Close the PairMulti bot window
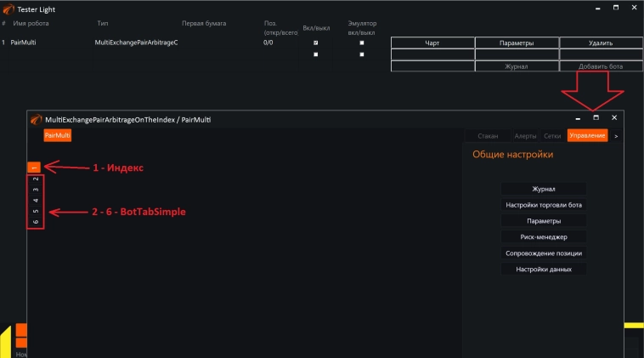The width and height of the screenshot is (644, 358). pos(614,117)
